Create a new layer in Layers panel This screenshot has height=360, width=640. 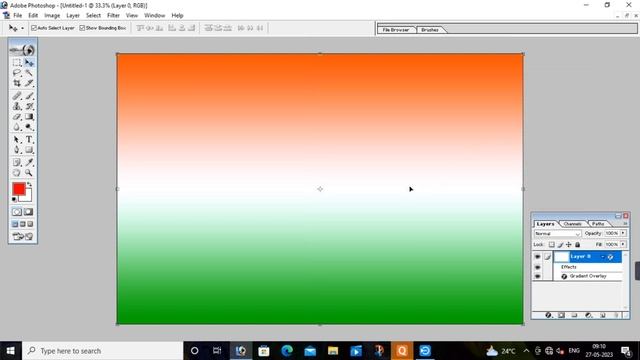[x=603, y=316]
